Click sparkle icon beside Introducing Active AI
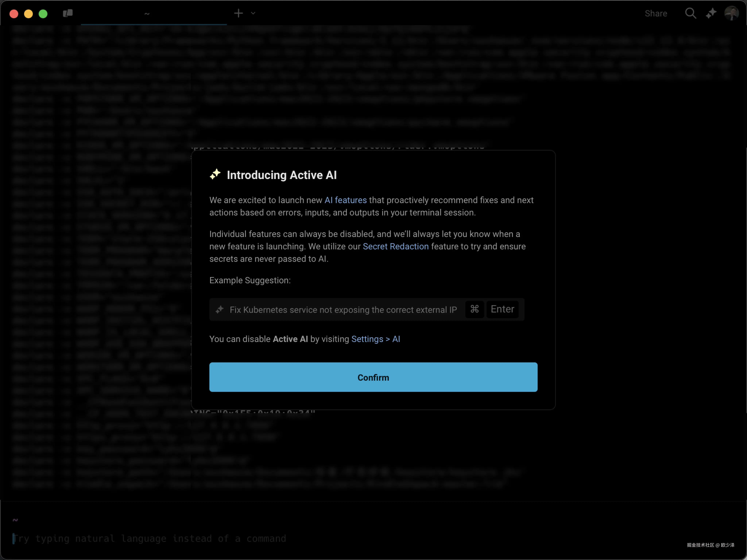747x560 pixels. (x=215, y=174)
